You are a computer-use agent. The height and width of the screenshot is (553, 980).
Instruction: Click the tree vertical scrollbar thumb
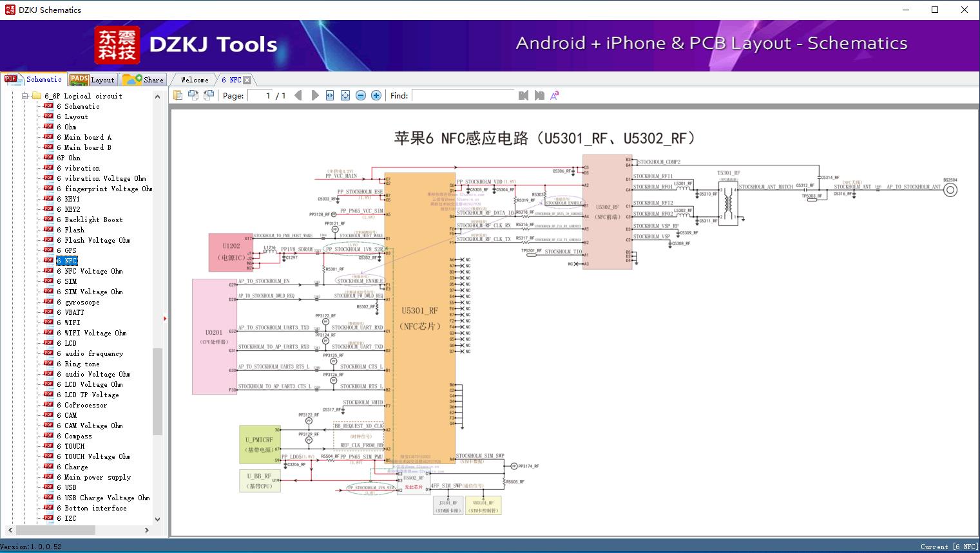coord(157,392)
